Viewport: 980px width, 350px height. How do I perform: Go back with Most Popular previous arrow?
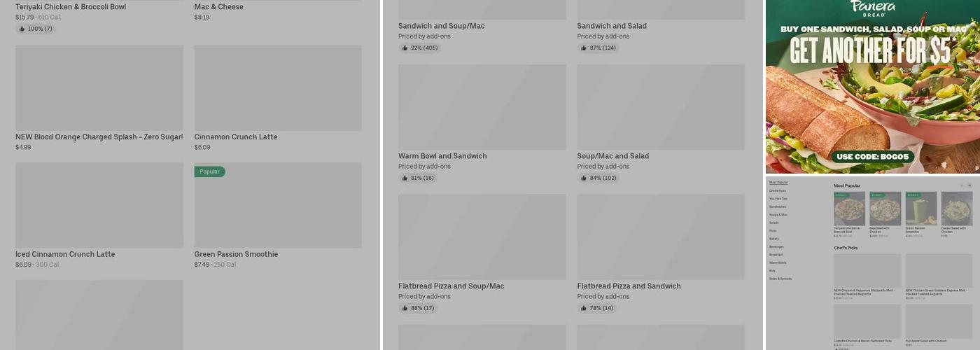click(962, 185)
